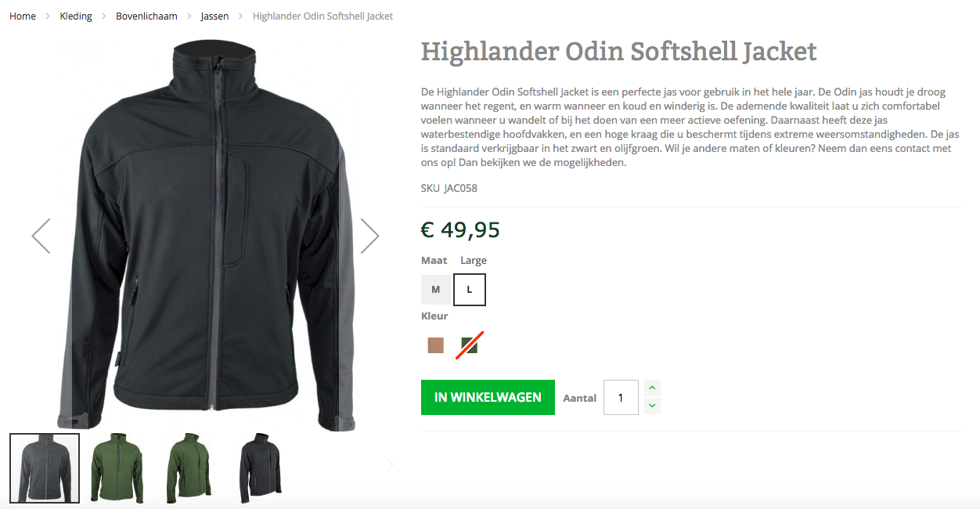Screen dimensions: 980x509
Task: Select size L
Action: point(470,289)
